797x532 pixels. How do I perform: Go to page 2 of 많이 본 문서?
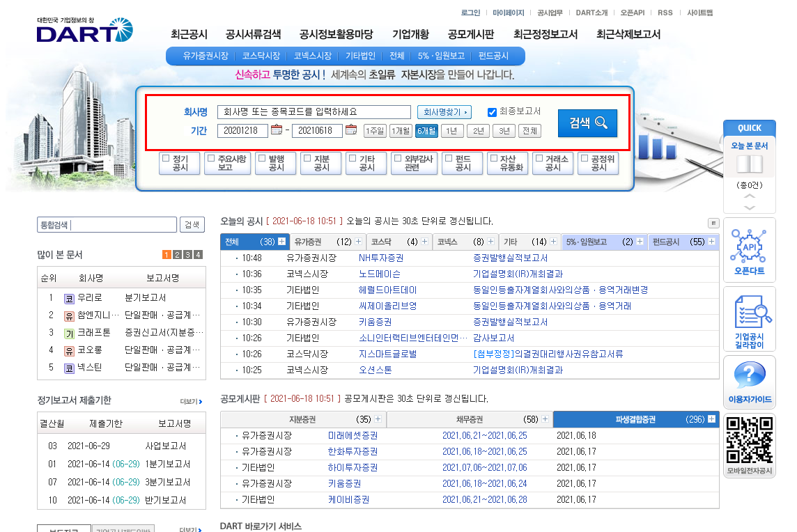[x=177, y=255]
